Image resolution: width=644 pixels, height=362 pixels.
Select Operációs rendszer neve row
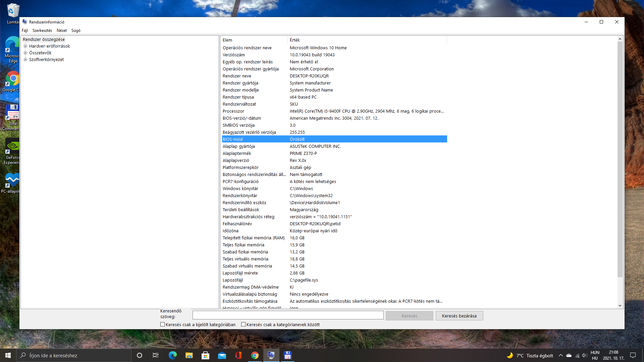pyautogui.click(x=334, y=48)
